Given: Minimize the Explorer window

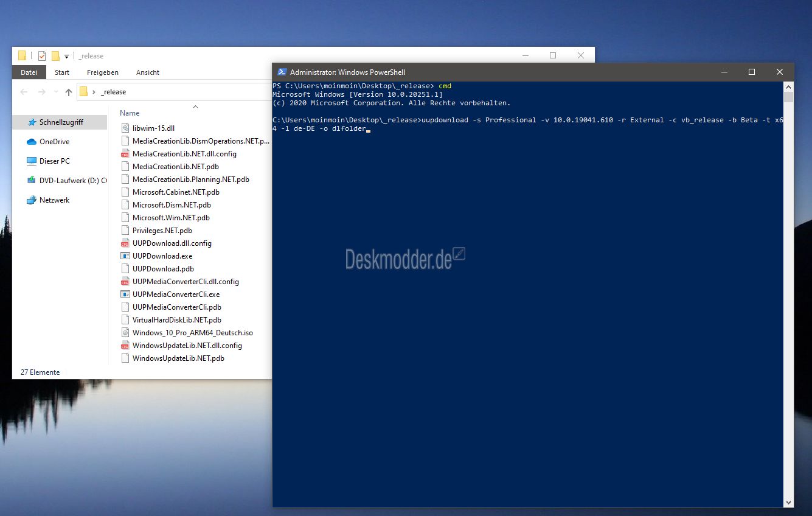Looking at the screenshot, I should (525, 55).
